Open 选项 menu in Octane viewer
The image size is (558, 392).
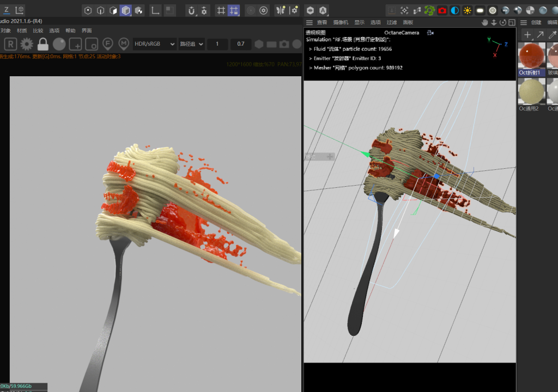(54, 30)
